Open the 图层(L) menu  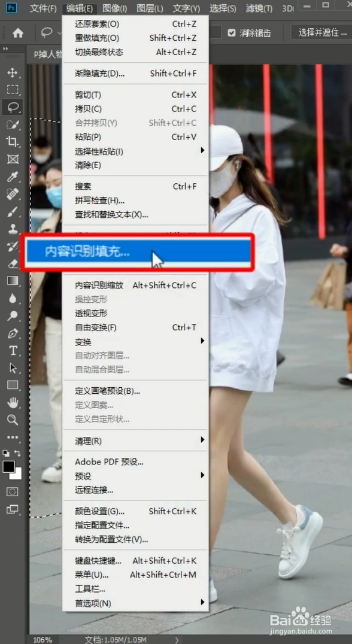tap(150, 8)
